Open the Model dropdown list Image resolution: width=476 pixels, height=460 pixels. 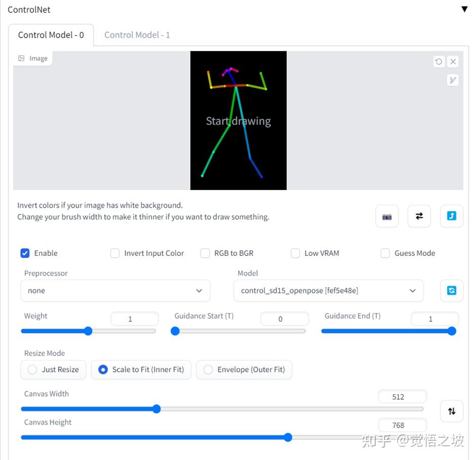click(329, 291)
